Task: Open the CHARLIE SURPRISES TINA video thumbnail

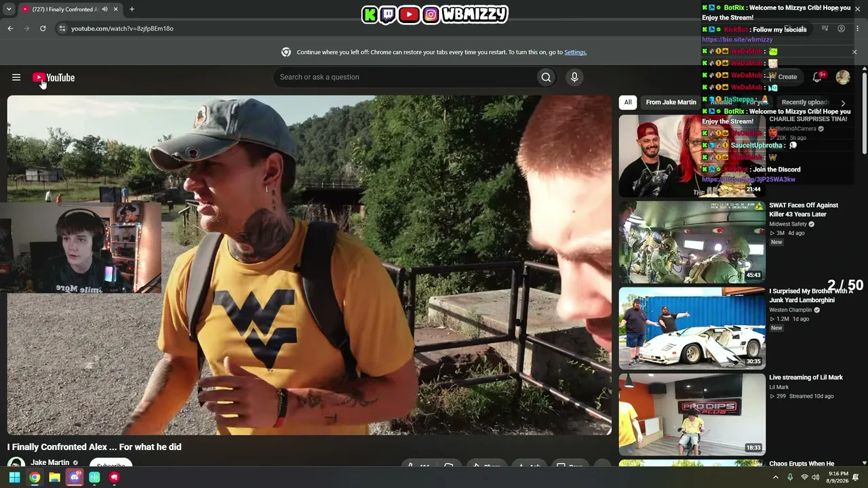Action: pyautogui.click(x=692, y=156)
